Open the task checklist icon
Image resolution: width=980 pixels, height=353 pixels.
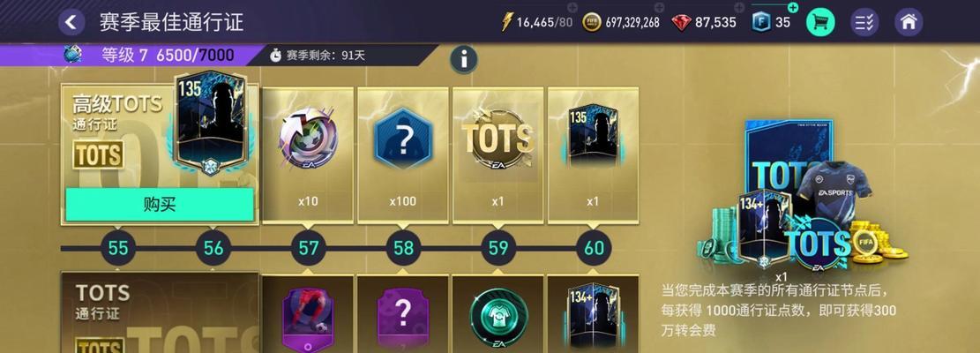point(864,22)
